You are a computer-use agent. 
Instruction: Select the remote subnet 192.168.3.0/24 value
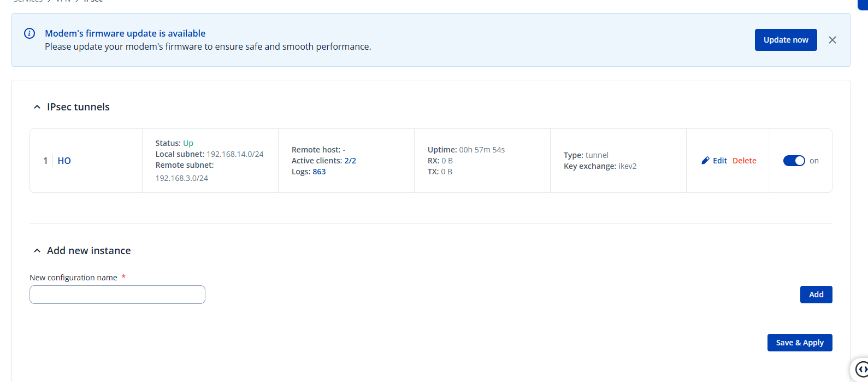pos(181,178)
